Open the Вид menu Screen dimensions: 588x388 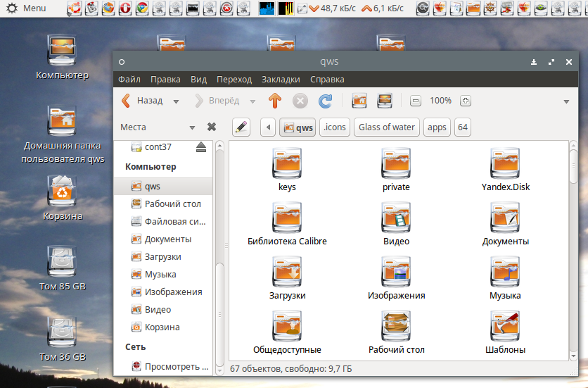point(199,80)
